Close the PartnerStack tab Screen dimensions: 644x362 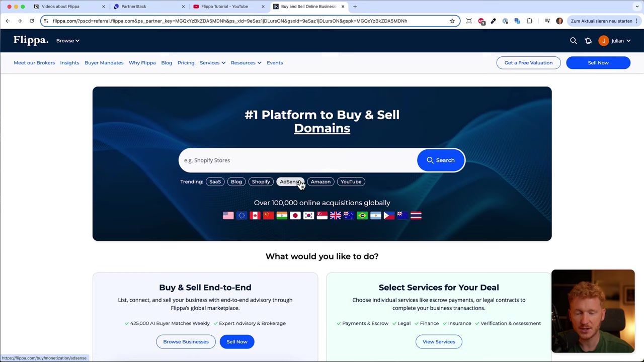(183, 7)
